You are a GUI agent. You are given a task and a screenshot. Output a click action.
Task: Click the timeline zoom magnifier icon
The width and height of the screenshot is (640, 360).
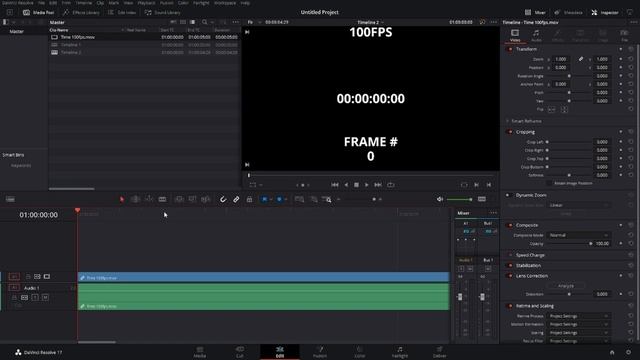[327, 199]
